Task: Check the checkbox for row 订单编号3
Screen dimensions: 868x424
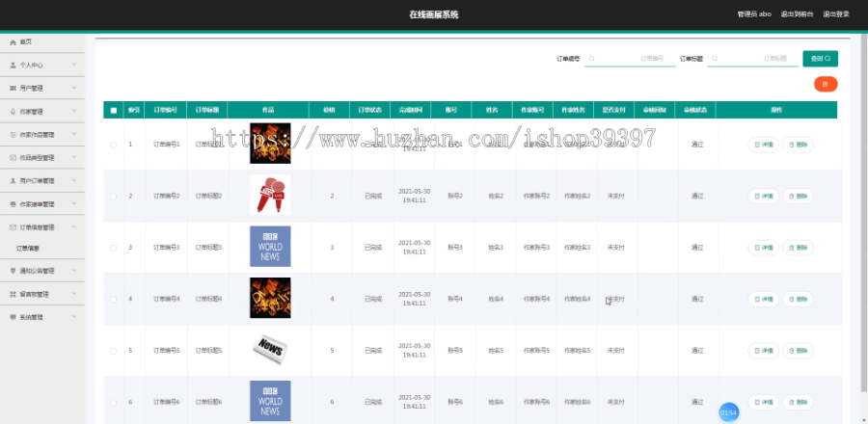Action: coord(114,248)
